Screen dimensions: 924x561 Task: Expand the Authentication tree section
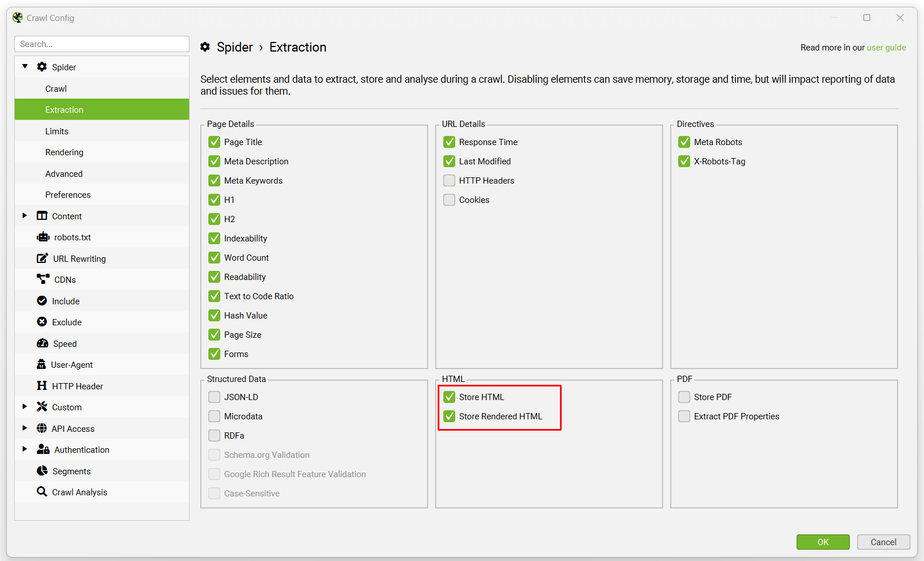[24, 449]
